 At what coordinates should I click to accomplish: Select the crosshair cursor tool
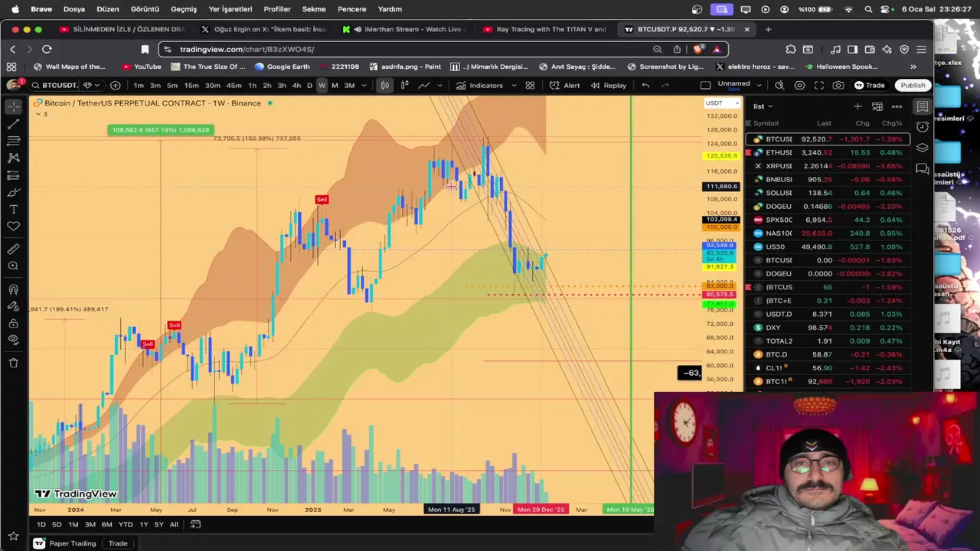[x=13, y=106]
